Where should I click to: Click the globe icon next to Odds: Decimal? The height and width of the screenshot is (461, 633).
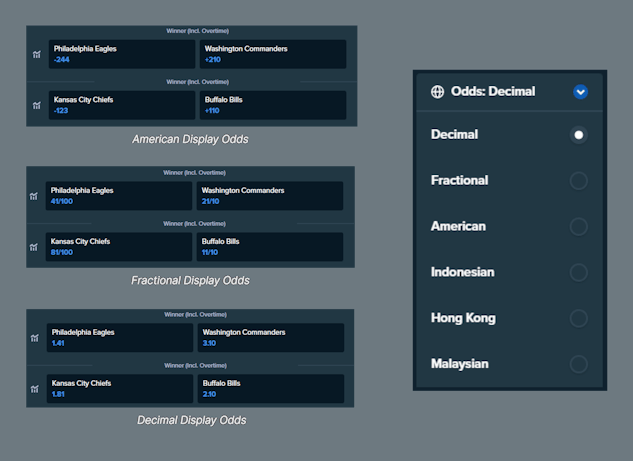tap(437, 92)
